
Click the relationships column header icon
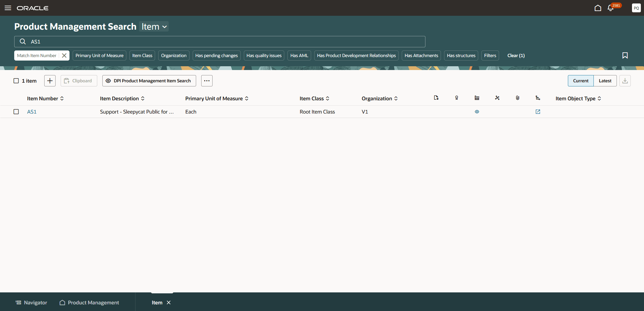click(x=497, y=98)
